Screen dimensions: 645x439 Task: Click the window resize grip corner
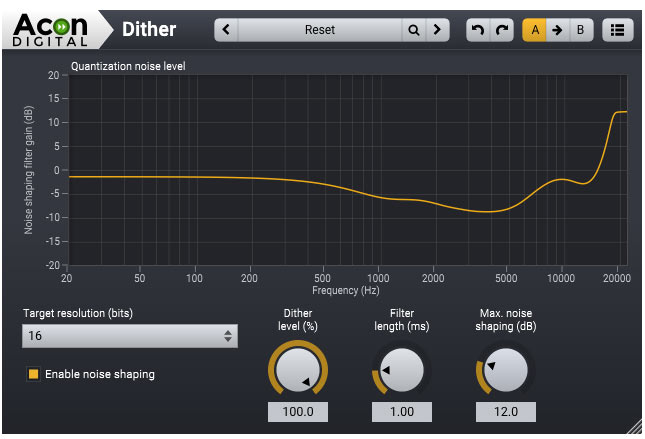coord(635,426)
